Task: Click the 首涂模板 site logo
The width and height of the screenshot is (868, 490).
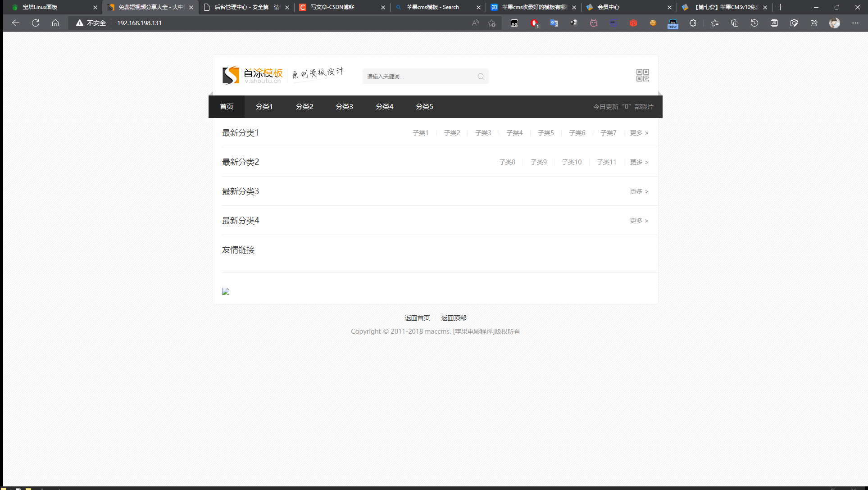Action: tap(253, 75)
